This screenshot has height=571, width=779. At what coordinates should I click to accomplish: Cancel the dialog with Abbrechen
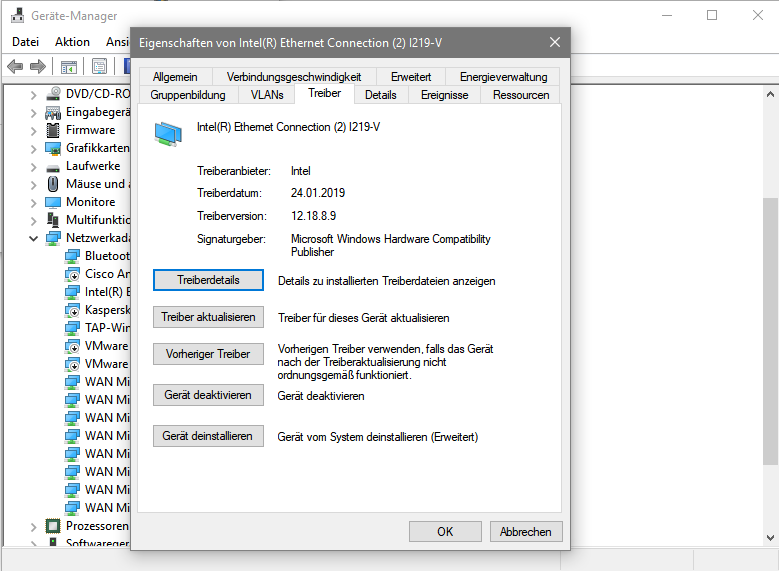[x=526, y=532]
